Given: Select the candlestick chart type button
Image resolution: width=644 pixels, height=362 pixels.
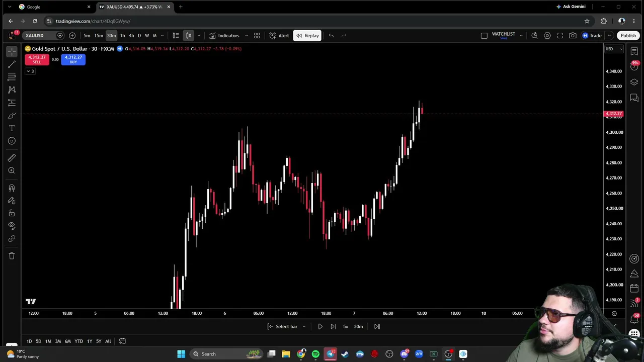Looking at the screenshot, I should [x=189, y=36].
